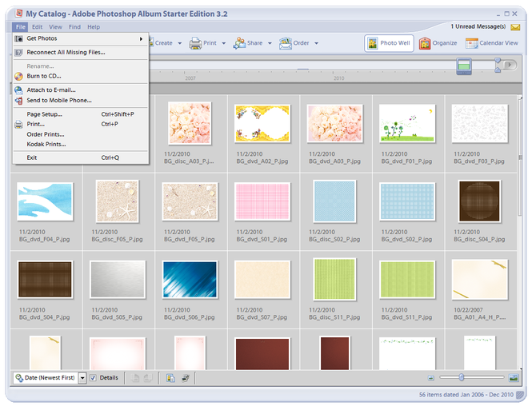Click the Burn to CD disc icon

18,76
